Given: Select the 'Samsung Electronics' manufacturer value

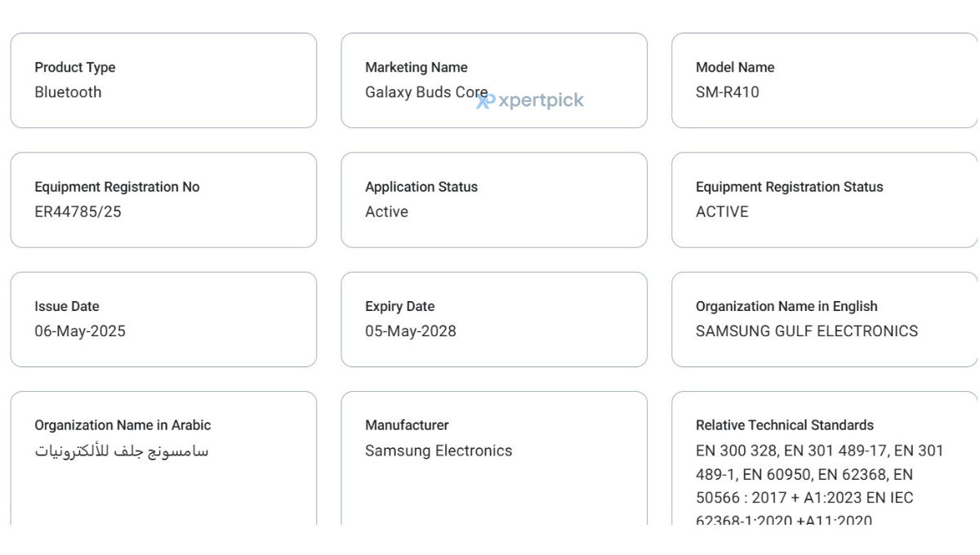Looking at the screenshot, I should (x=439, y=451).
